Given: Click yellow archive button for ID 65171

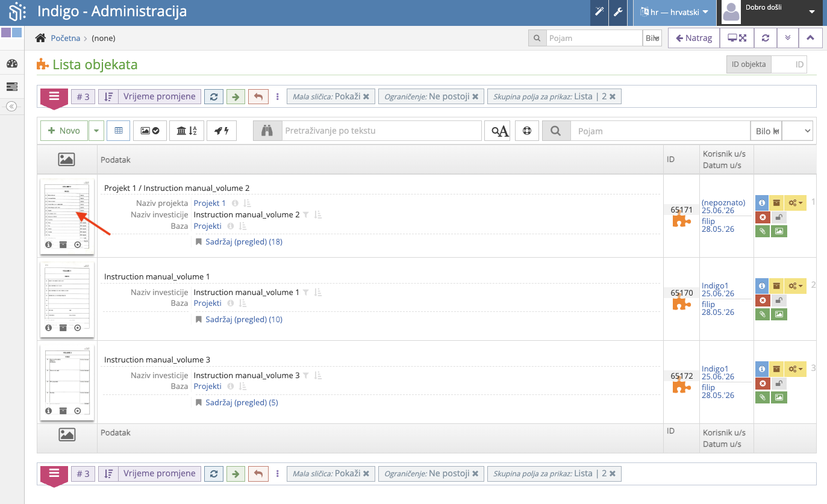Looking at the screenshot, I should (777, 203).
